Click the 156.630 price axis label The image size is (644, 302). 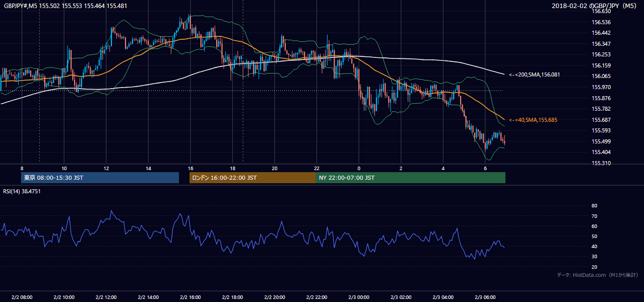[x=601, y=11]
